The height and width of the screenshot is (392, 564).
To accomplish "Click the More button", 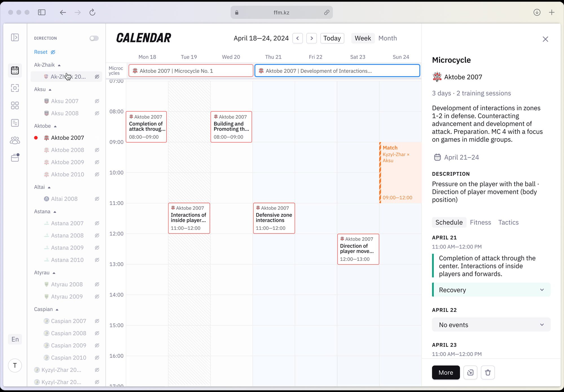I will tap(446, 373).
